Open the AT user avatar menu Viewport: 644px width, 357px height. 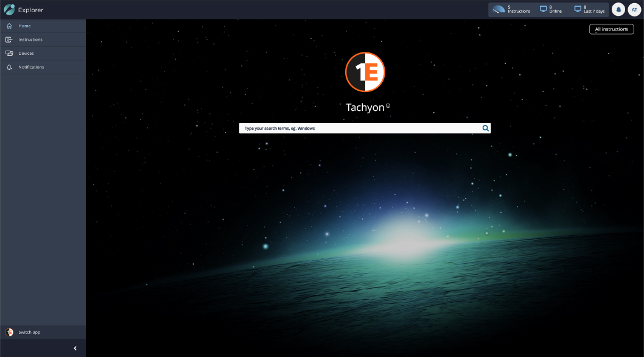[x=634, y=10]
